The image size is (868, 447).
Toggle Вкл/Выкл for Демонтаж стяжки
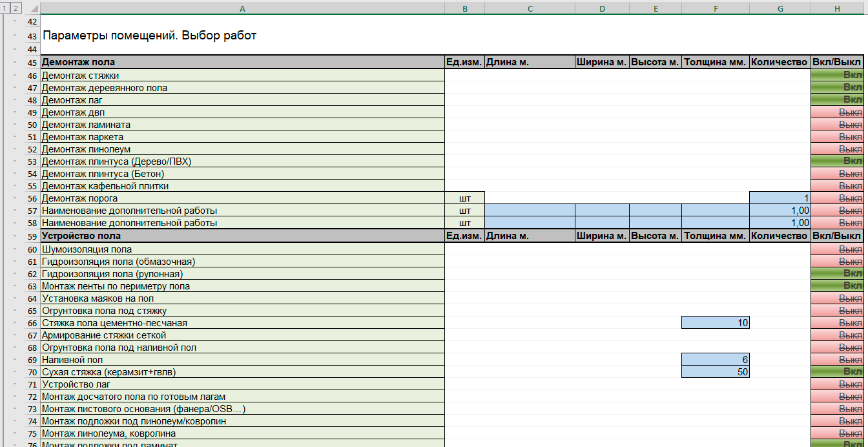(836, 76)
